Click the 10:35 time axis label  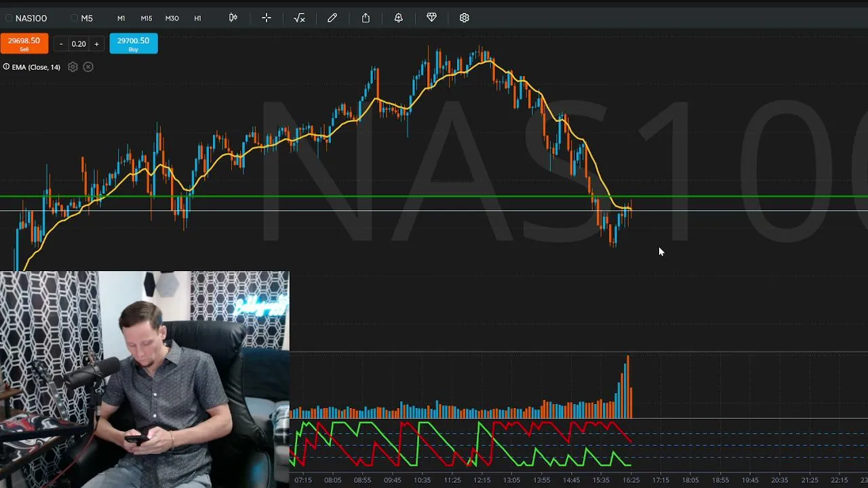(422, 480)
